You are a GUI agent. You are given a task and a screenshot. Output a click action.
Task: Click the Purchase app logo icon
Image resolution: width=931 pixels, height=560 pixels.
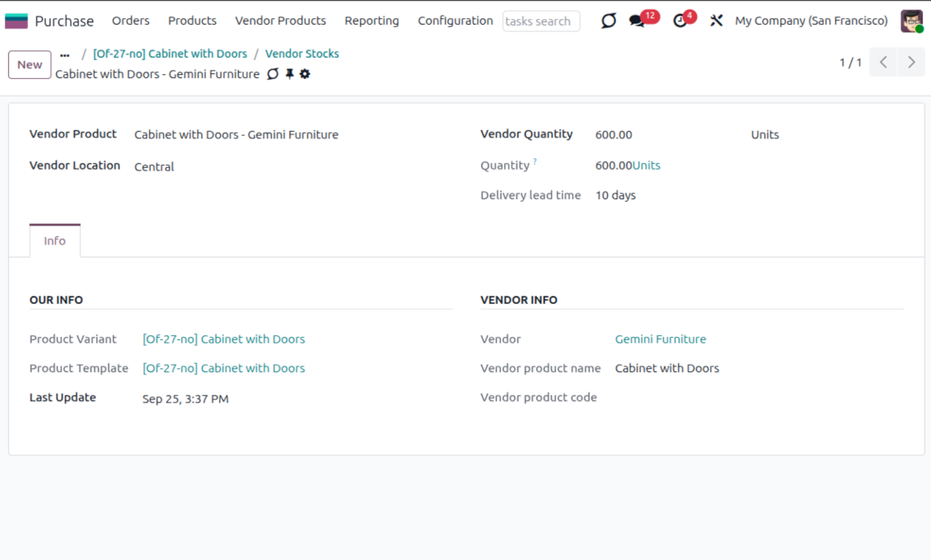[16, 21]
